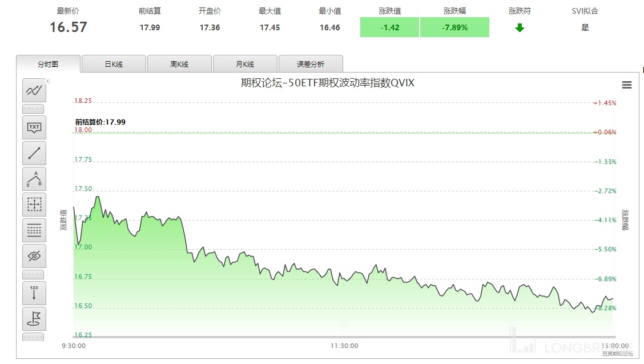Select the TXT text annotation tool
The height and width of the screenshot is (364, 644).
[34, 127]
